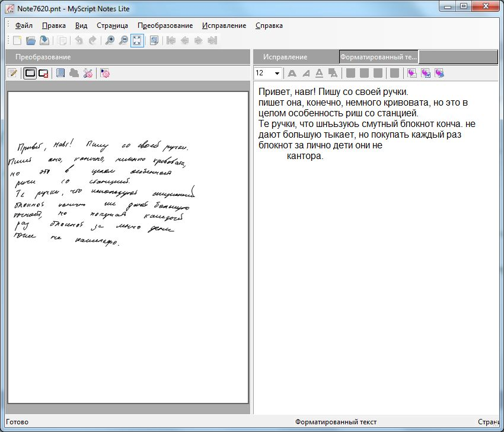504x432 pixels.
Task: Go to the first page with the arrow icon
Action: tap(171, 40)
